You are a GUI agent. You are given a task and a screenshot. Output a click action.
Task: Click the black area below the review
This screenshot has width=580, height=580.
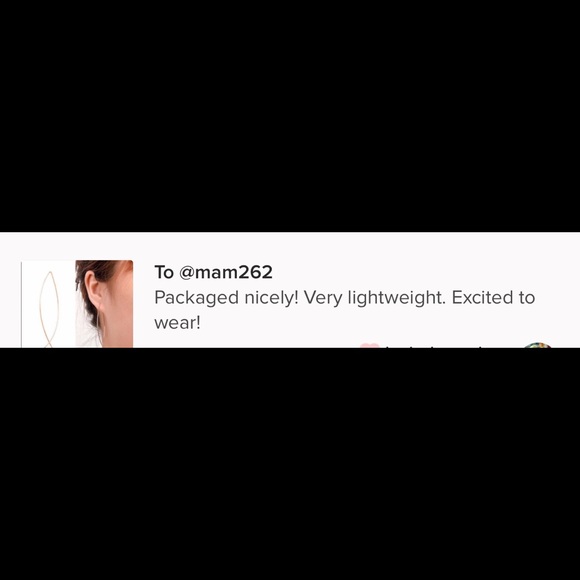pyautogui.click(x=290, y=464)
